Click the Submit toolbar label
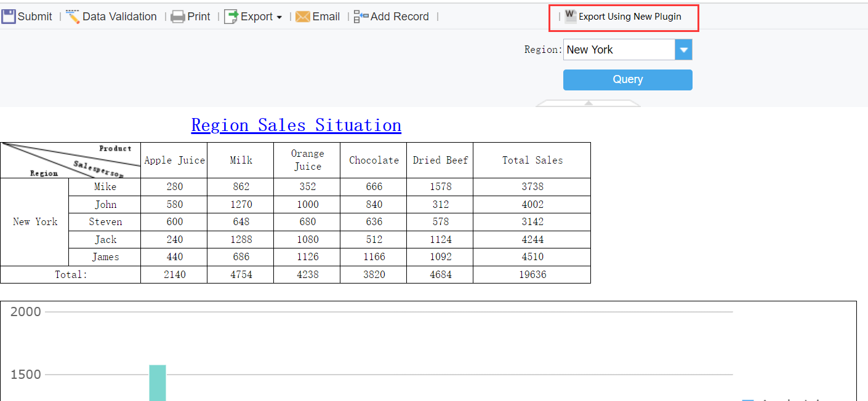Image resolution: width=868 pixels, height=401 pixels. point(34,17)
